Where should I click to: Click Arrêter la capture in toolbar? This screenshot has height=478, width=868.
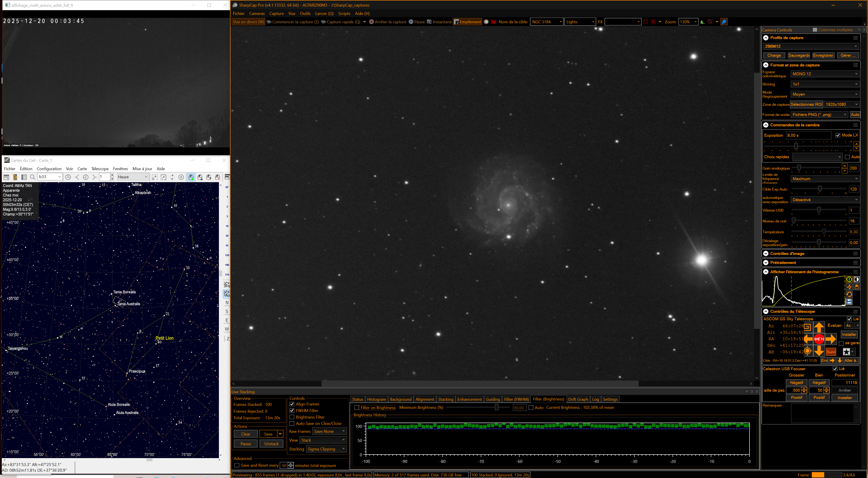387,22
